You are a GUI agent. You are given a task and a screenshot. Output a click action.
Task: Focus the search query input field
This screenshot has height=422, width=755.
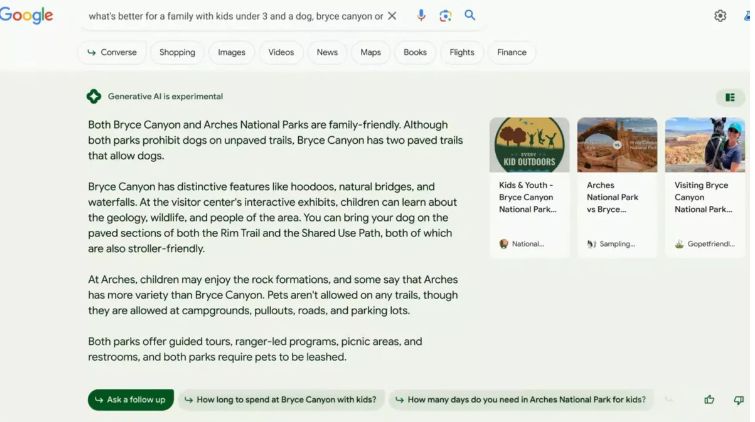pyautogui.click(x=236, y=16)
